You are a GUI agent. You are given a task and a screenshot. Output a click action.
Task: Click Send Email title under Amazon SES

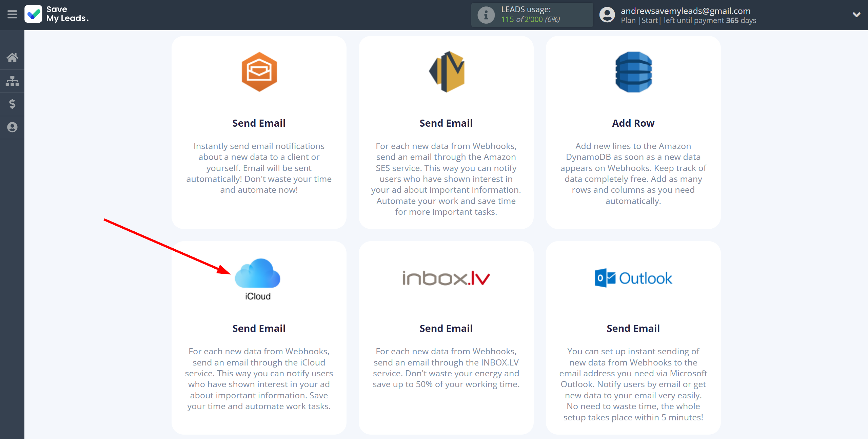(446, 123)
